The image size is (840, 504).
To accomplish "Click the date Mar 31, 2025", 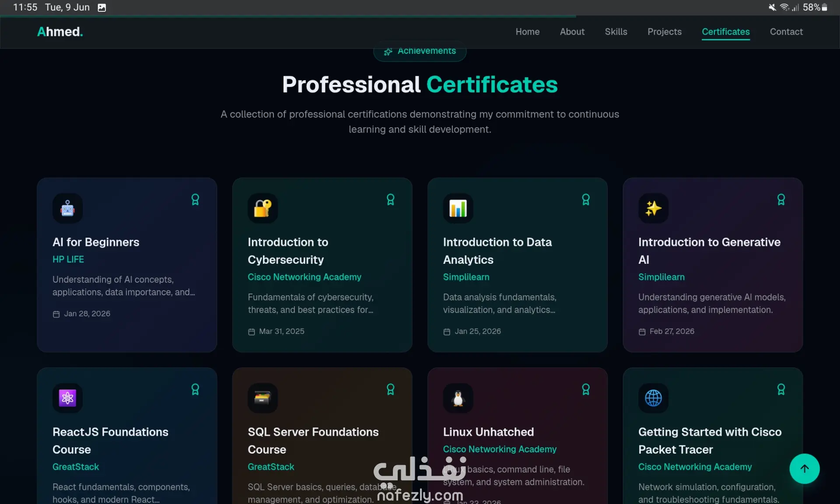I will [282, 331].
